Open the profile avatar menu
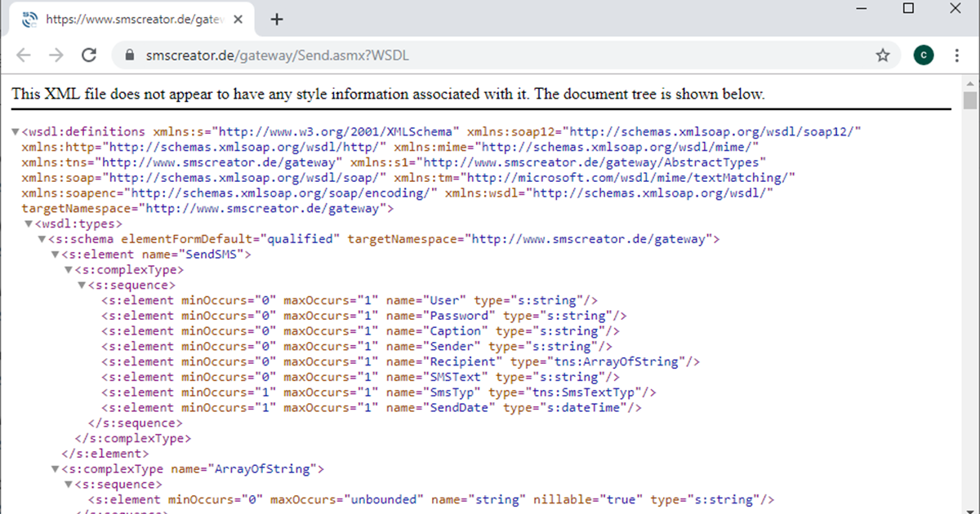The image size is (980, 514). [923, 55]
